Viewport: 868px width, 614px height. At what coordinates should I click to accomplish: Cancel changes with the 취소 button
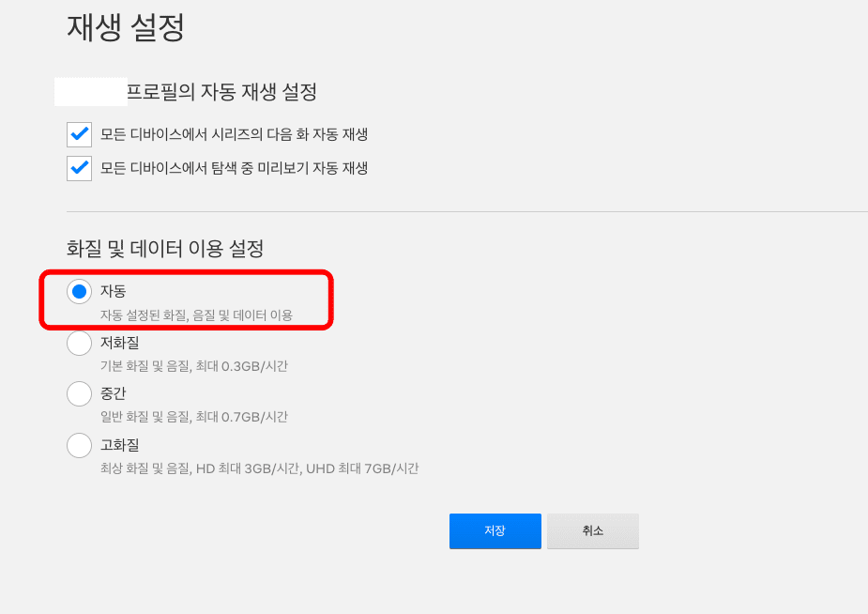(x=593, y=531)
